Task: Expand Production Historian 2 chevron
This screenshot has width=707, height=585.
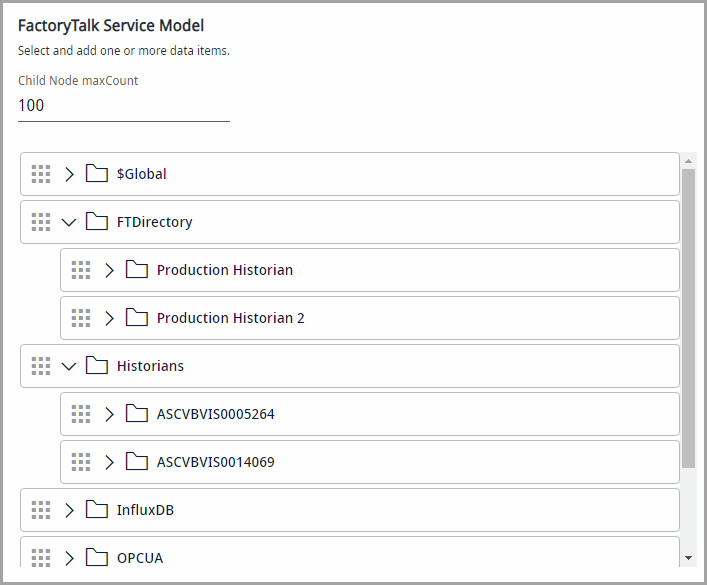Action: pos(109,318)
